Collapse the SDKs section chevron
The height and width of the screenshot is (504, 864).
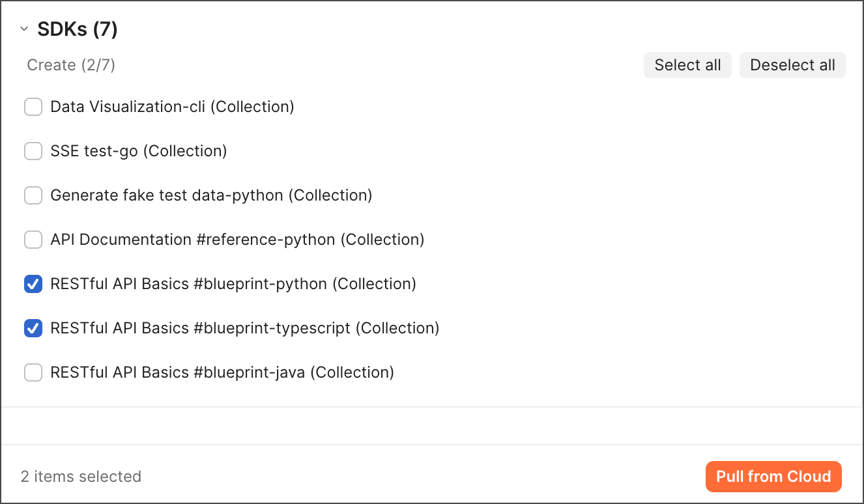[24, 29]
